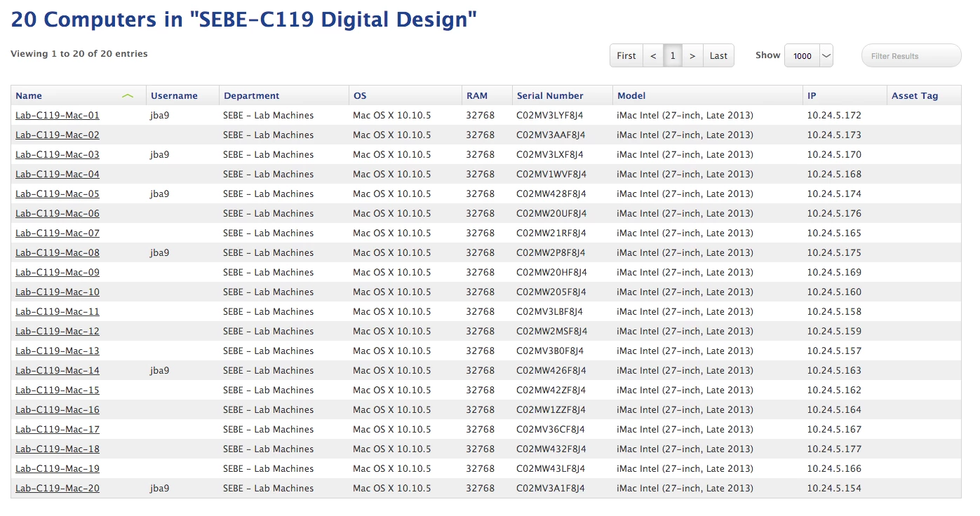The height and width of the screenshot is (516, 980).
Task: Open computer Lab-C119-Mac-19
Action: 58,469
